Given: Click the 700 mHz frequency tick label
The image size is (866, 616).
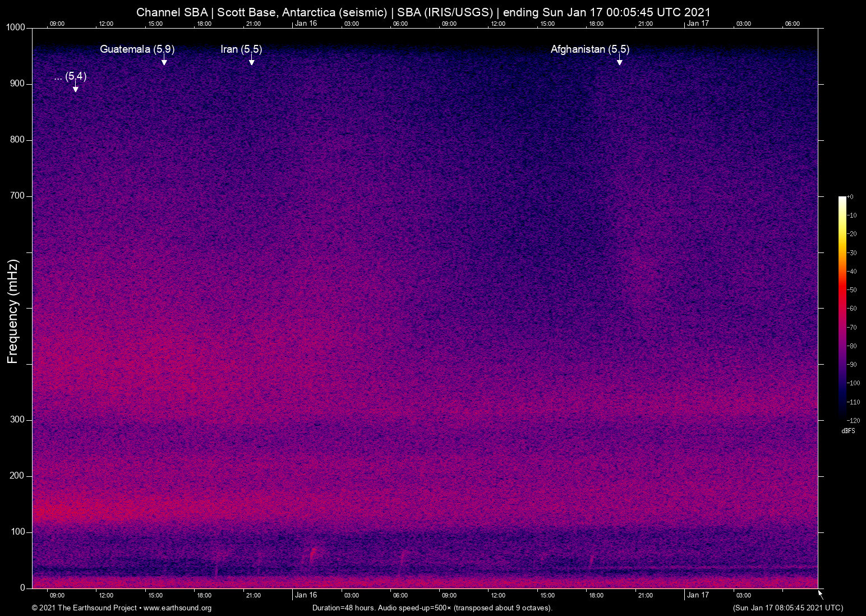Looking at the screenshot, I should pos(17,196).
